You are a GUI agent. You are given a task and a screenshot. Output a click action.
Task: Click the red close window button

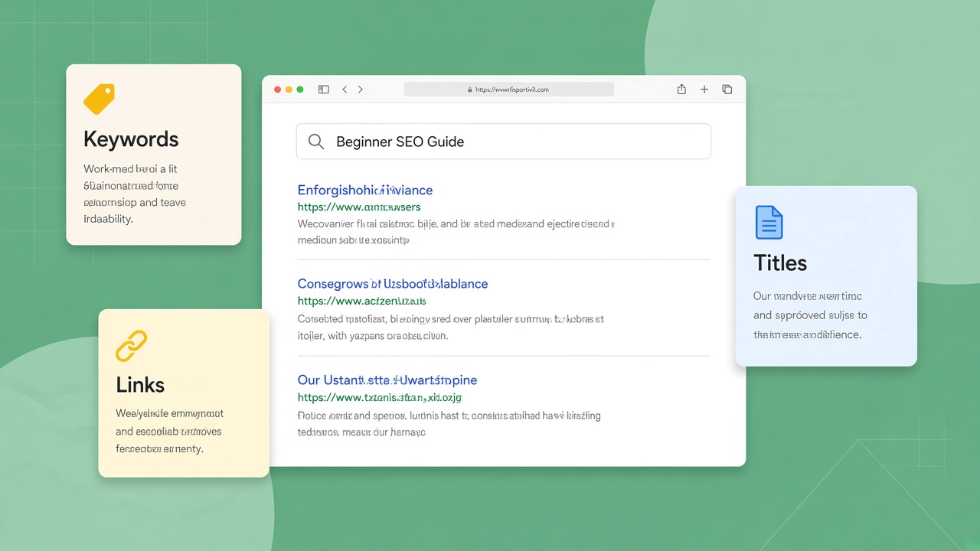(x=277, y=90)
